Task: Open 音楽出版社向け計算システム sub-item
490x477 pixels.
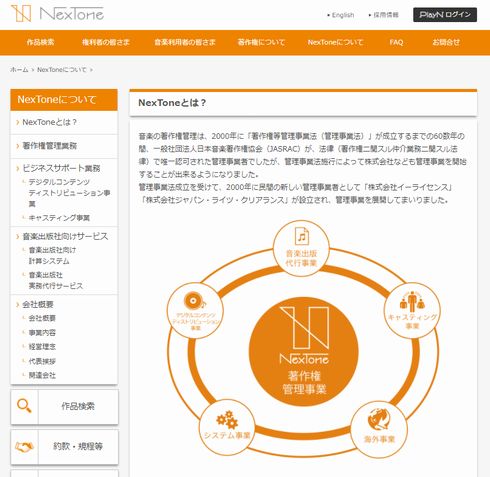Action: point(52,255)
